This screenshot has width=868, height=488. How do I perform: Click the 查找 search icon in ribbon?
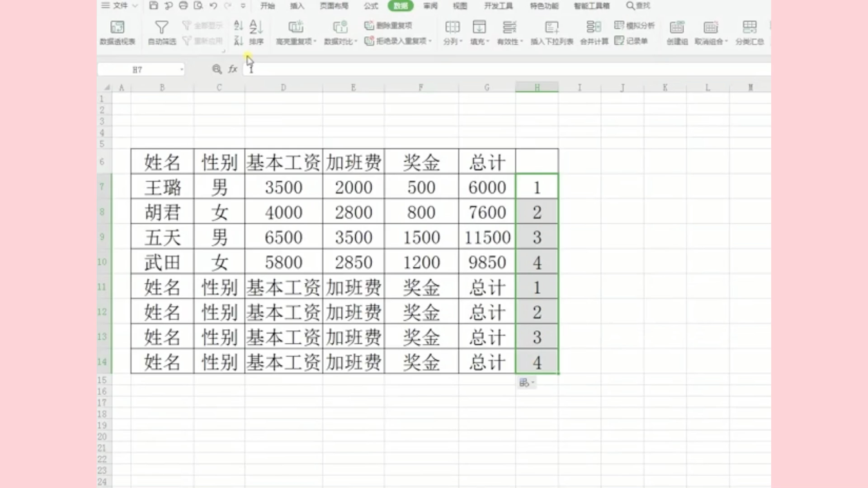[x=638, y=5]
